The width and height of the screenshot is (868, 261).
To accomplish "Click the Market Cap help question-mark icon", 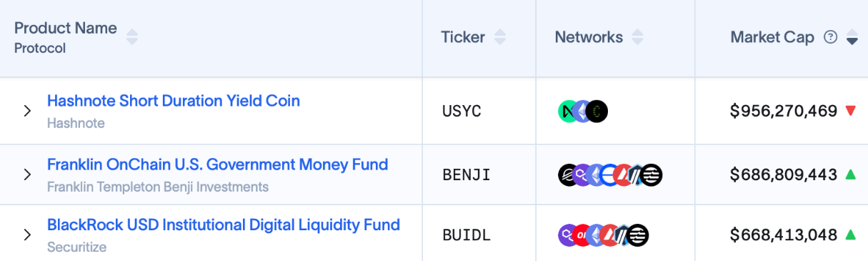I will tap(830, 37).
